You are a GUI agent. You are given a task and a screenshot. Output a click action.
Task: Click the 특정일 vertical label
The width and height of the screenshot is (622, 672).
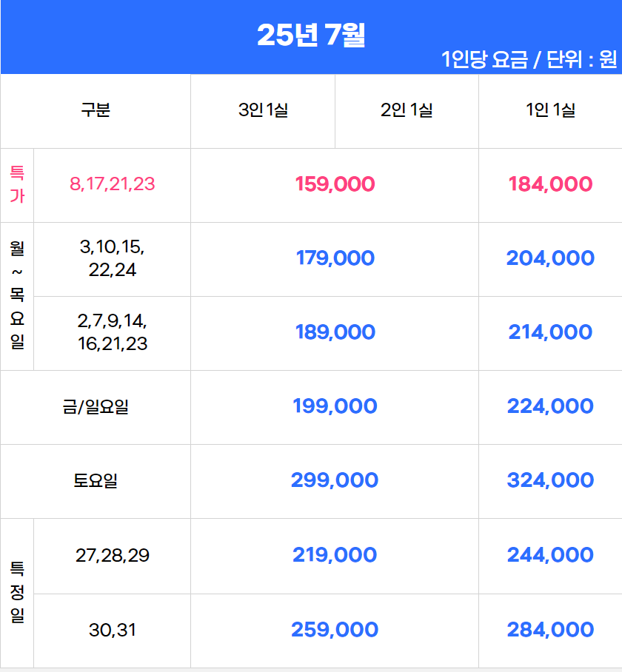point(17,592)
